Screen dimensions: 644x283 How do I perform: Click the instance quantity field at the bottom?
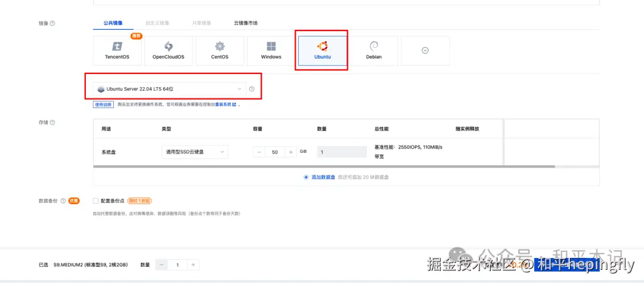(178, 265)
